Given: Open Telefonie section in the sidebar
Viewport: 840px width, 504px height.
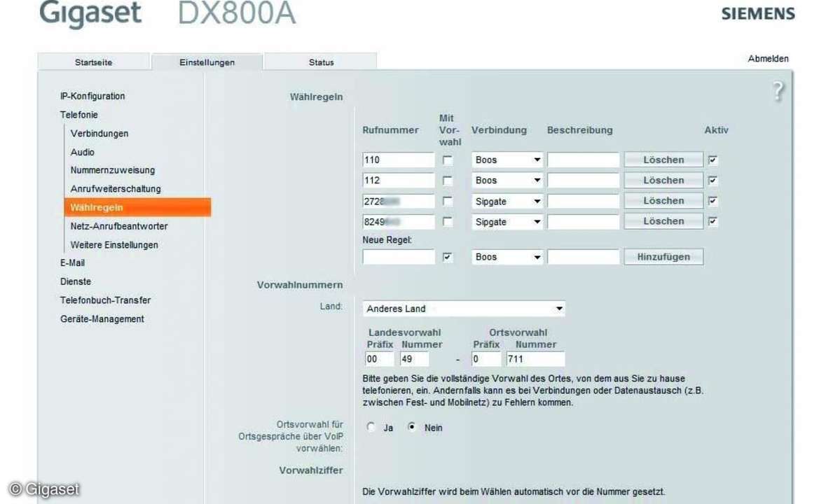Looking at the screenshot, I should (78, 115).
